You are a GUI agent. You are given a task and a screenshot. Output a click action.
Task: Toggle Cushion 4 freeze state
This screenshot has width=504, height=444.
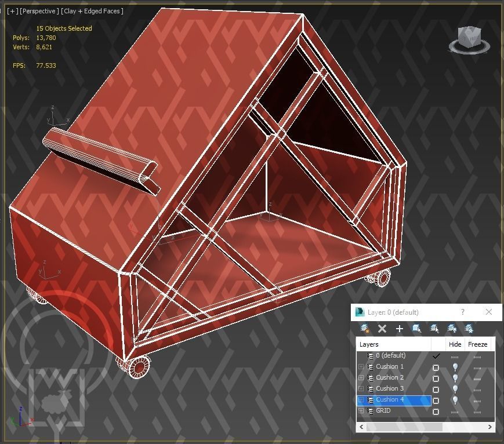click(477, 401)
